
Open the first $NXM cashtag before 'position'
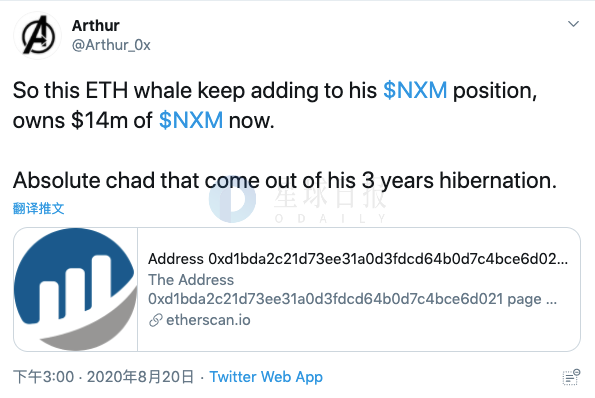pyautogui.click(x=415, y=91)
